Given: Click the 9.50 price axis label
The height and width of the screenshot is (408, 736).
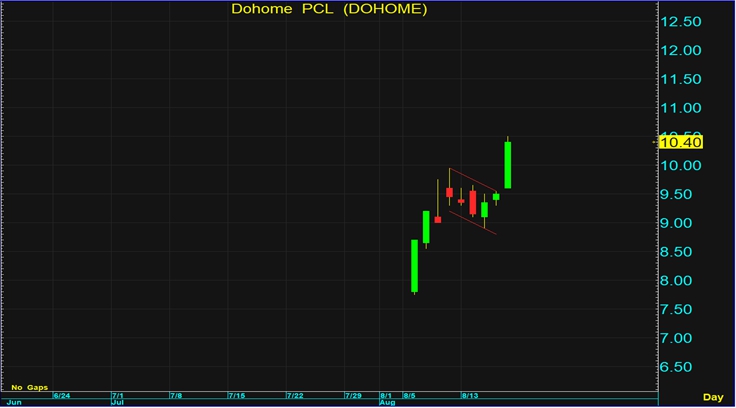Looking at the screenshot, I should click(x=676, y=194).
